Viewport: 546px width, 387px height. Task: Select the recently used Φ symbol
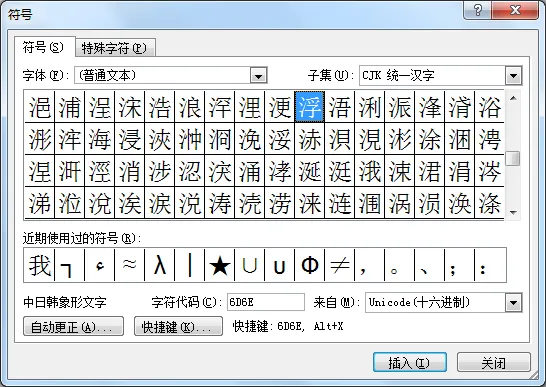click(x=310, y=265)
